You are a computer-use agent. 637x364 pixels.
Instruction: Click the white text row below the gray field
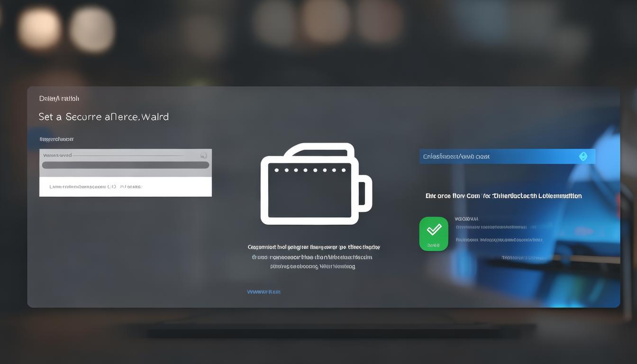tap(96, 187)
